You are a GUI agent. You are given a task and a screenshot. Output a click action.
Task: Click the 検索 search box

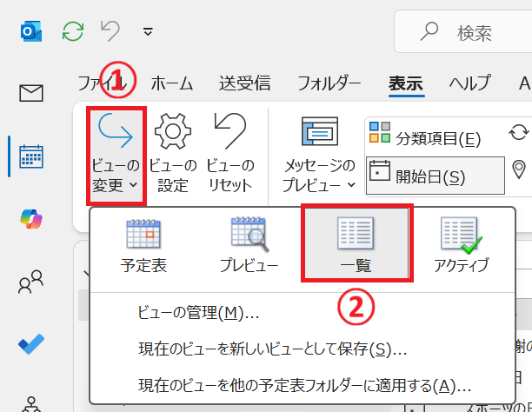[463, 31]
